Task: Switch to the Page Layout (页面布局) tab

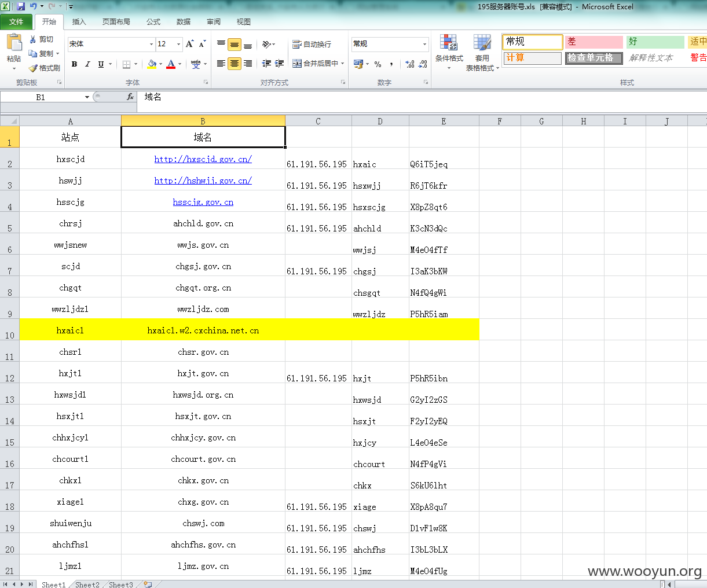Action: [116, 21]
